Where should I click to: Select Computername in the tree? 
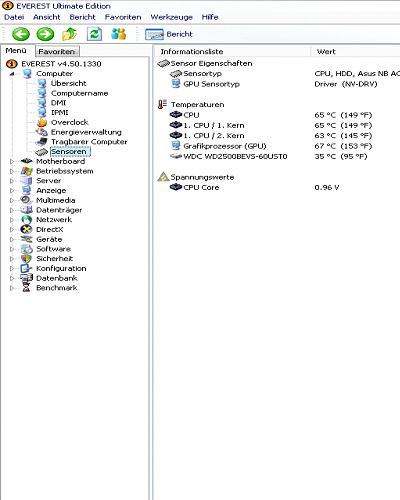pos(79,93)
